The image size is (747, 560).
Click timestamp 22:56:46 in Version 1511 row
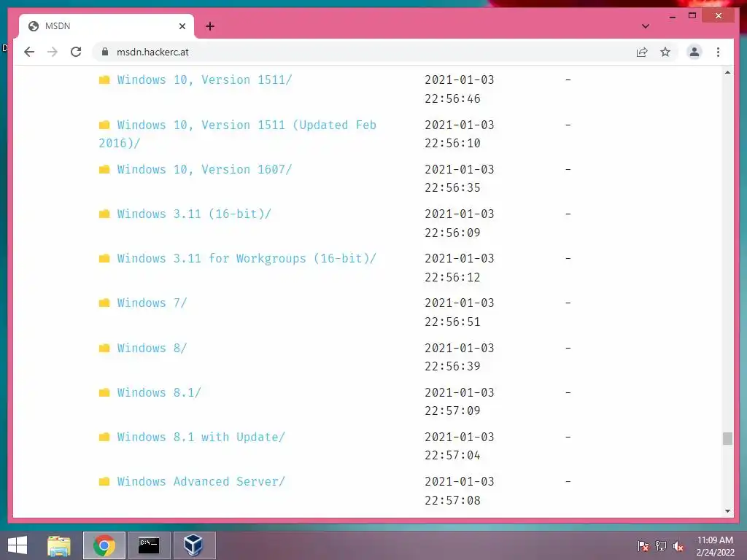tap(452, 98)
